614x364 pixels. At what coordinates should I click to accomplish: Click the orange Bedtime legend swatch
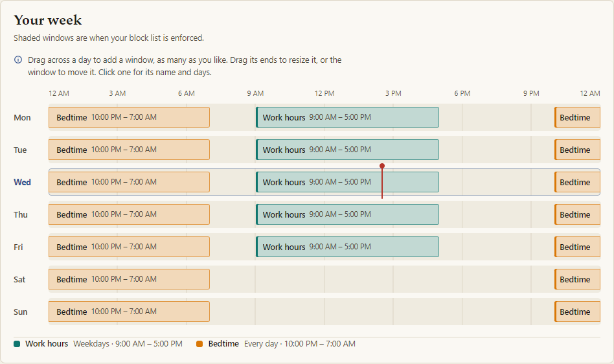(x=199, y=344)
